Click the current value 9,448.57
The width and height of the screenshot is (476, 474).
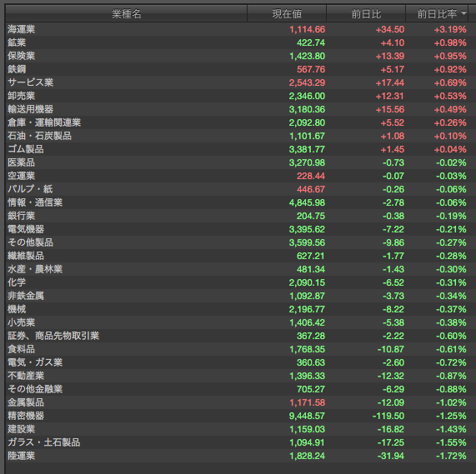click(308, 416)
